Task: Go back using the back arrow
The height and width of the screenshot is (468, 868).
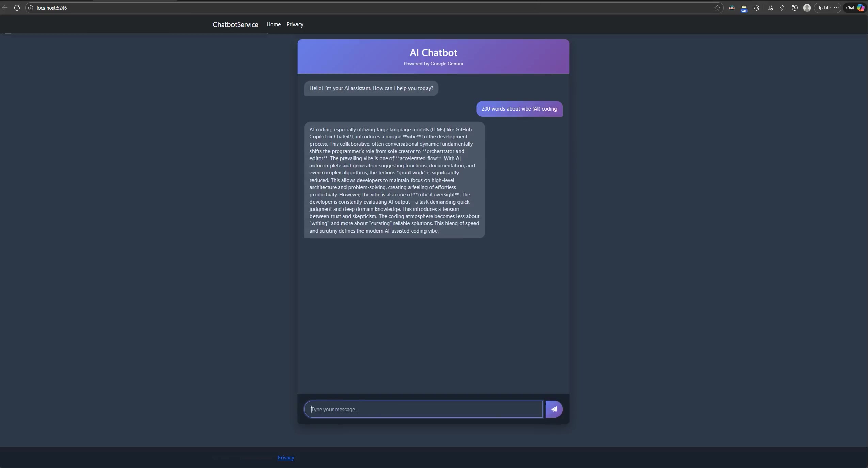Action: click(5, 7)
